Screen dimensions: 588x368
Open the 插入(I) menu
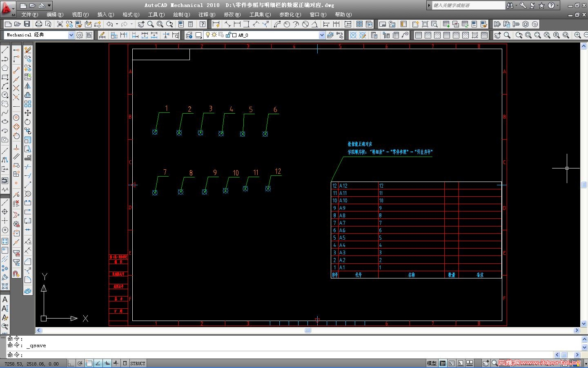pos(106,15)
